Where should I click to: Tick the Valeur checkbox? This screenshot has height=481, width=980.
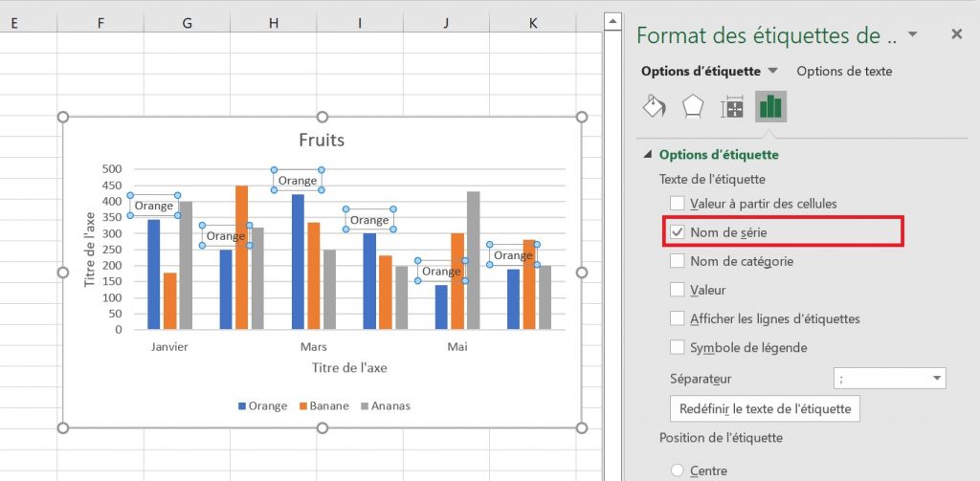click(x=677, y=290)
